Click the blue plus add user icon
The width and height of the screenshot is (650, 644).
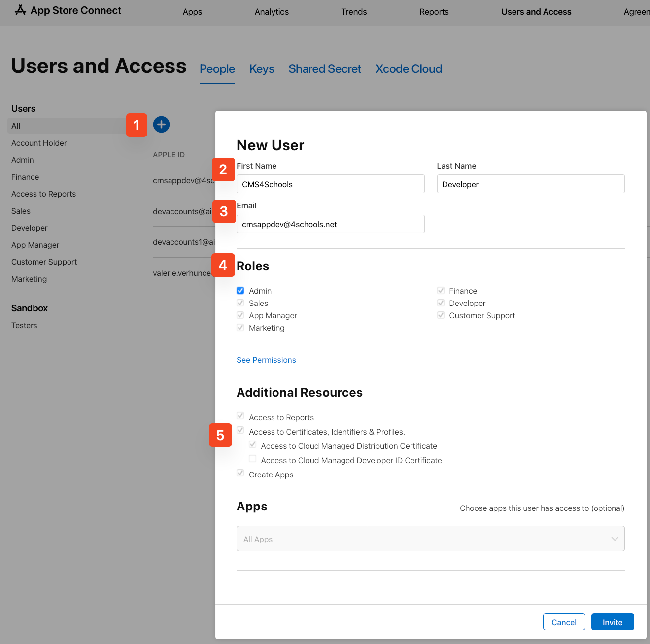(161, 125)
